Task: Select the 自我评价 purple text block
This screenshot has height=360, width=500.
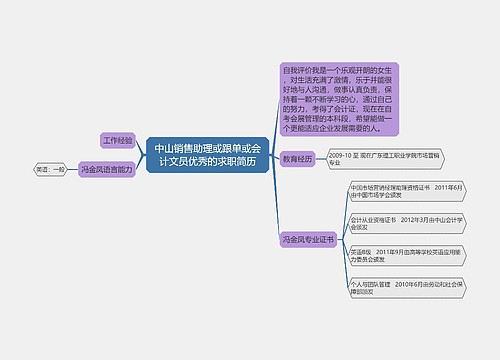Action: tap(339, 99)
